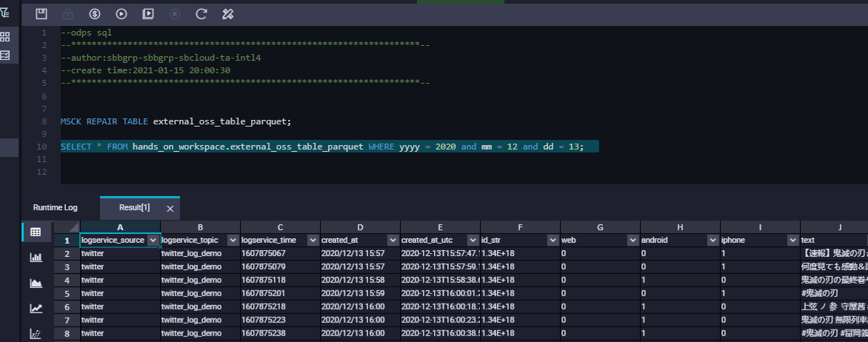Save the SQL script with the floppy disk icon
Screen dimensions: 868x342
[x=41, y=14]
